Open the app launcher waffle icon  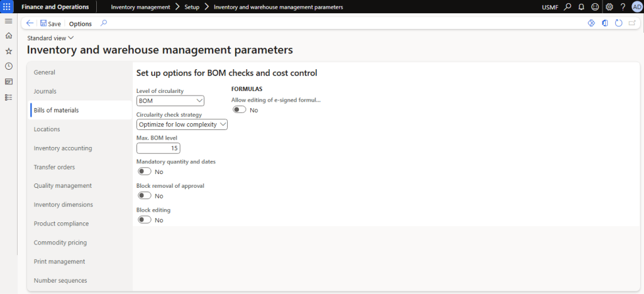click(8, 7)
